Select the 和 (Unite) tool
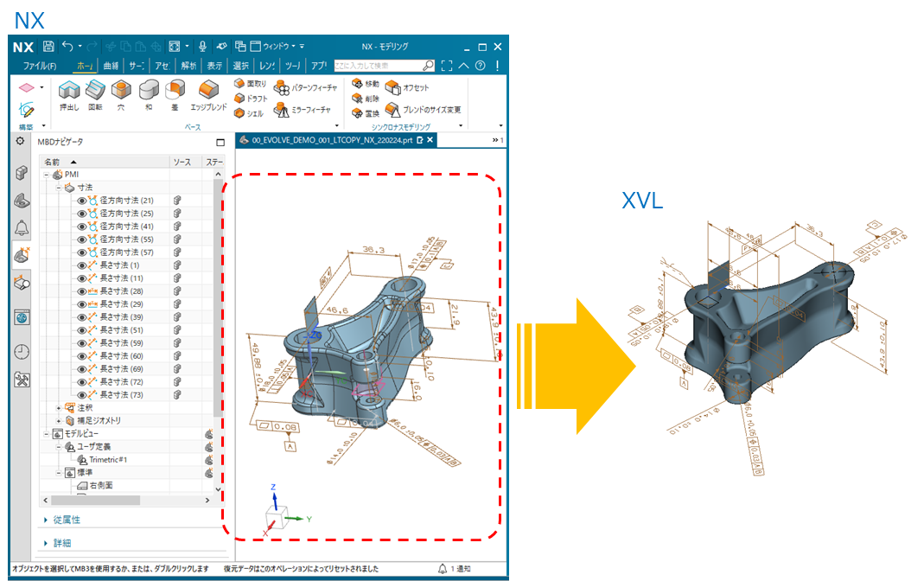The width and height of the screenshot is (924, 581). (149, 95)
